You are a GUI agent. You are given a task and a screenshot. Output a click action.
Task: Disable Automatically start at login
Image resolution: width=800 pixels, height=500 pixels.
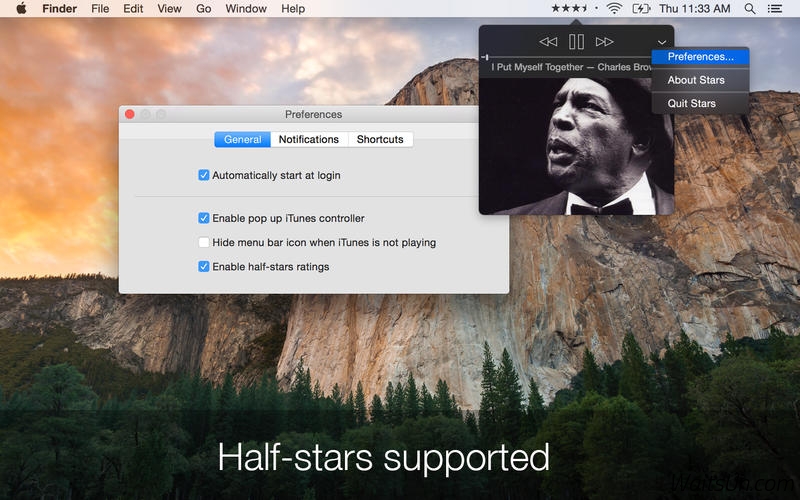pyautogui.click(x=204, y=175)
